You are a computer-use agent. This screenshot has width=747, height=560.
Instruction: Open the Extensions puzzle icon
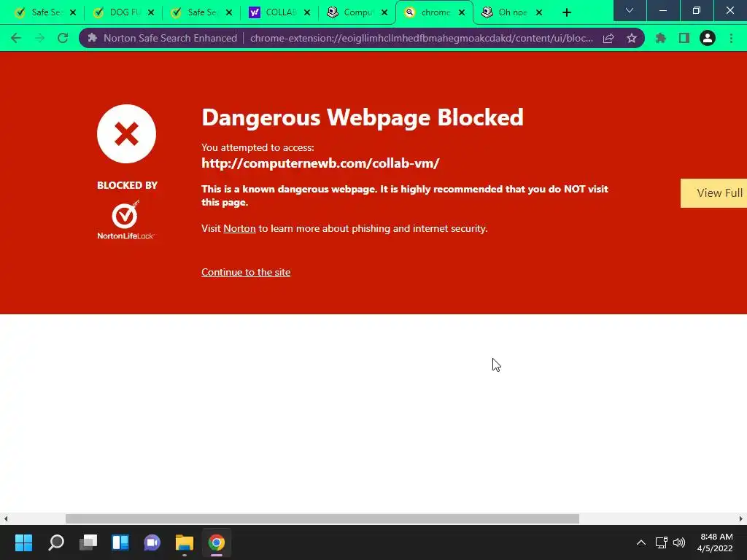661,38
